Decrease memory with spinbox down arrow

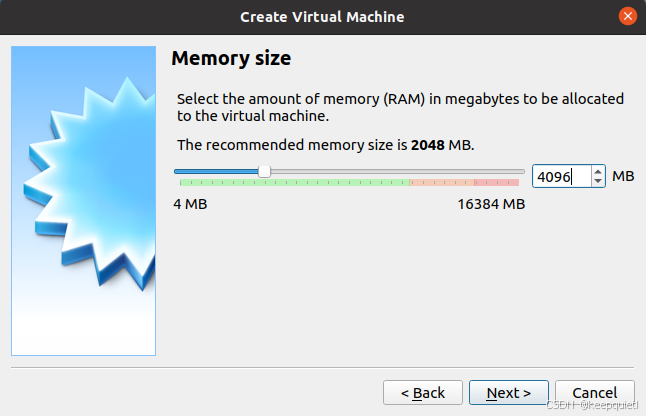pos(598,182)
